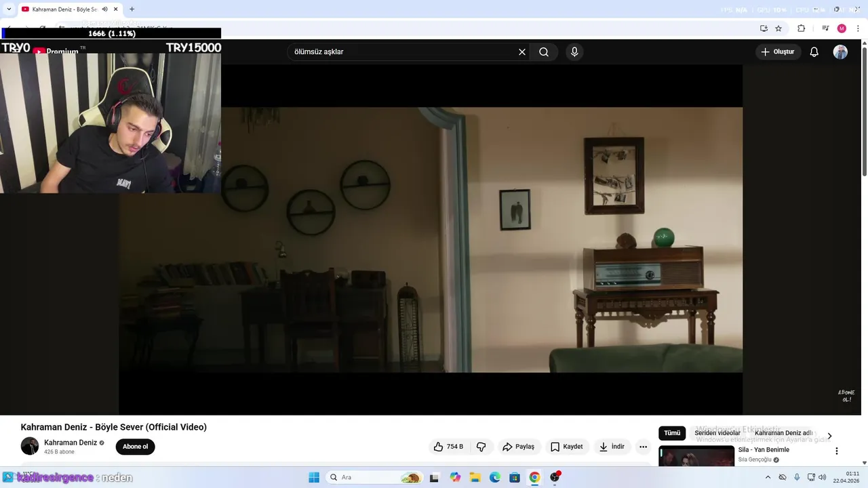Screen dimensions: 868x488
Task: Select the Kahraman Deniz adlı filter chip
Action: [784, 433]
